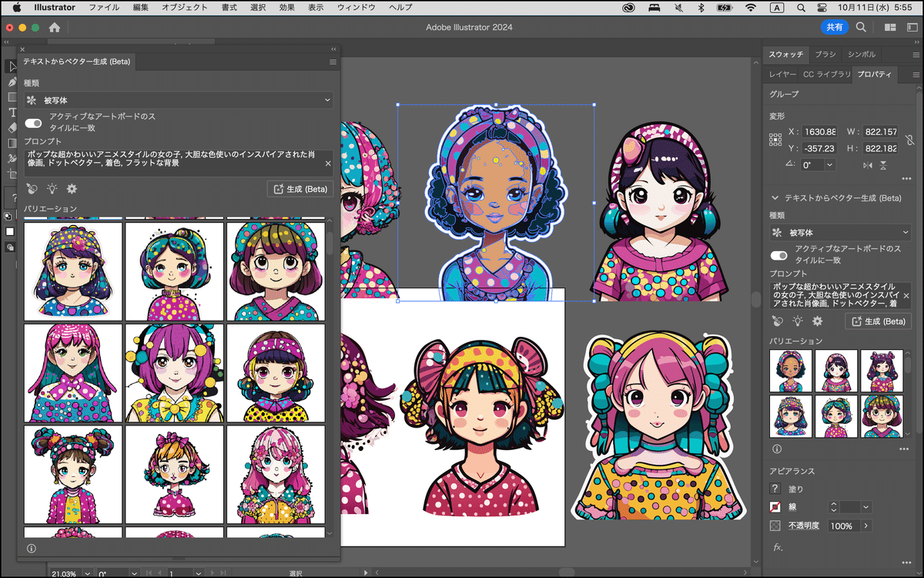Open the ウィンドウ menu

tap(357, 8)
